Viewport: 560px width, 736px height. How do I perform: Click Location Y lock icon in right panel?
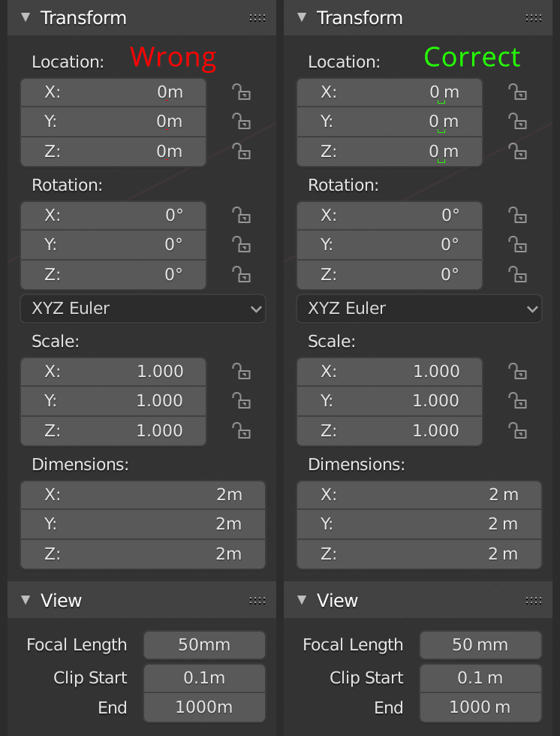[517, 121]
